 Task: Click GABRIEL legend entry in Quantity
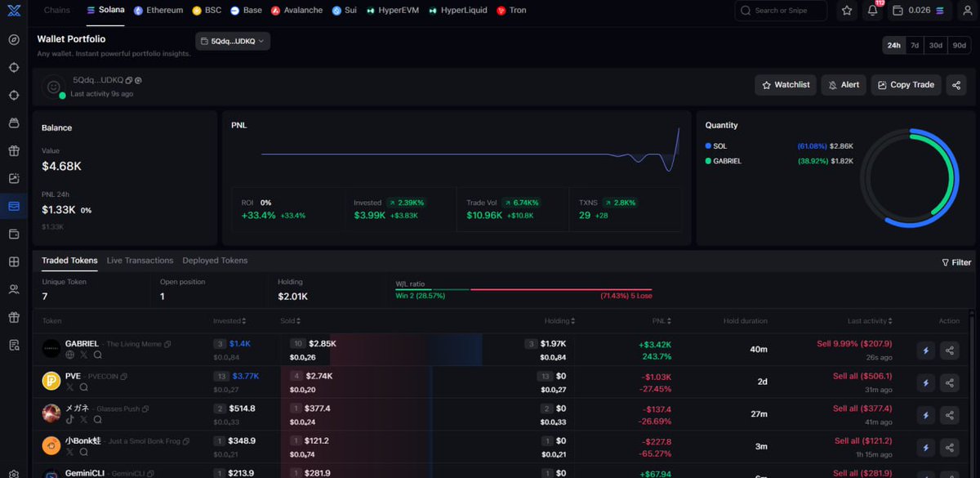click(723, 161)
